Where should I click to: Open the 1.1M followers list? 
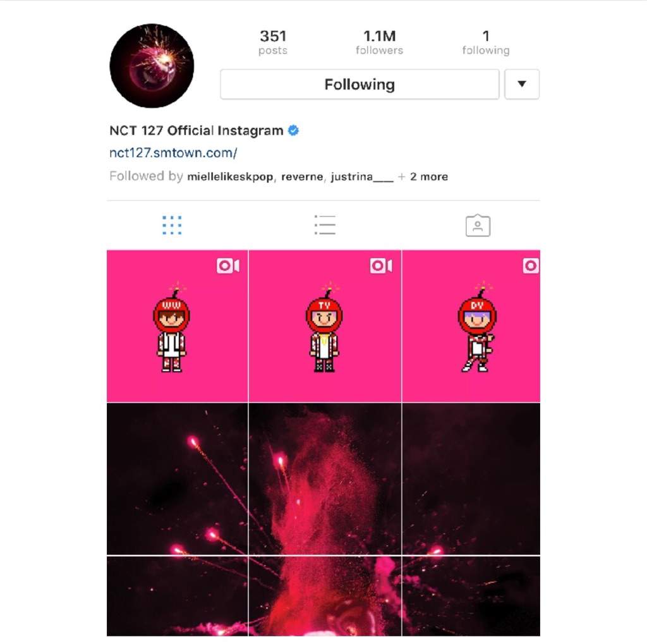tap(380, 42)
